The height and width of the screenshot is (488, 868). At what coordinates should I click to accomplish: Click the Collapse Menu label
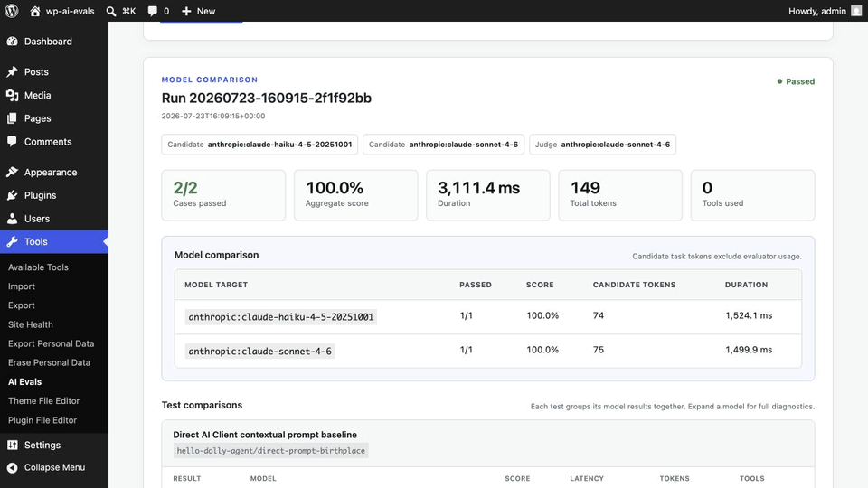(55, 467)
